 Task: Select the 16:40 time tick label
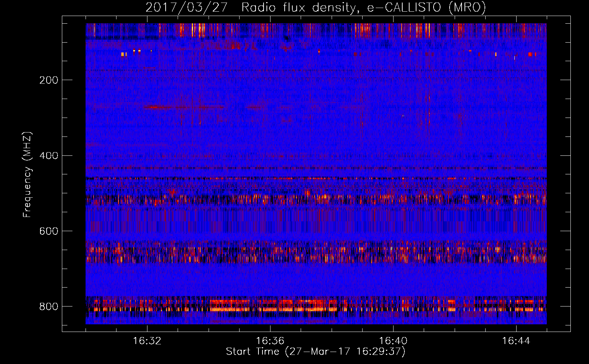tap(393, 341)
